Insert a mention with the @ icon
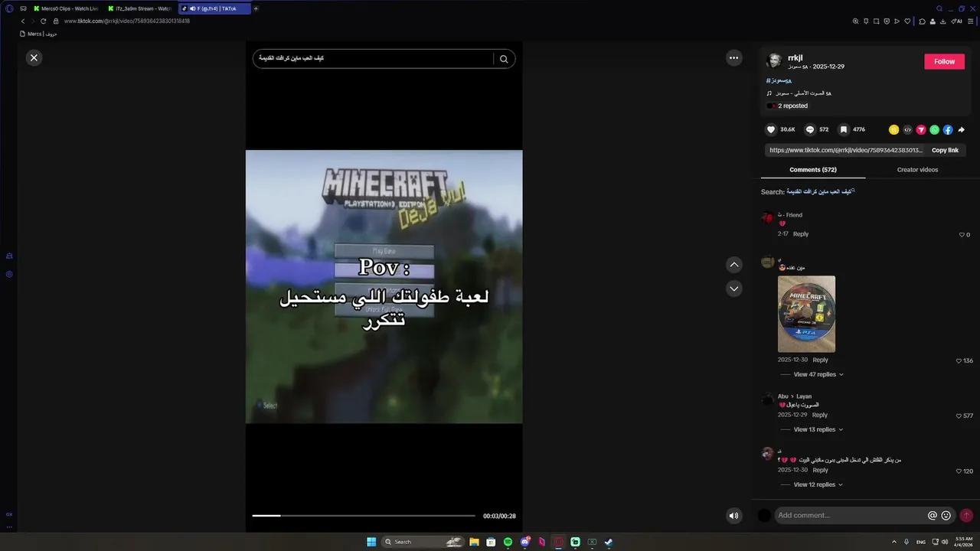 (x=932, y=515)
